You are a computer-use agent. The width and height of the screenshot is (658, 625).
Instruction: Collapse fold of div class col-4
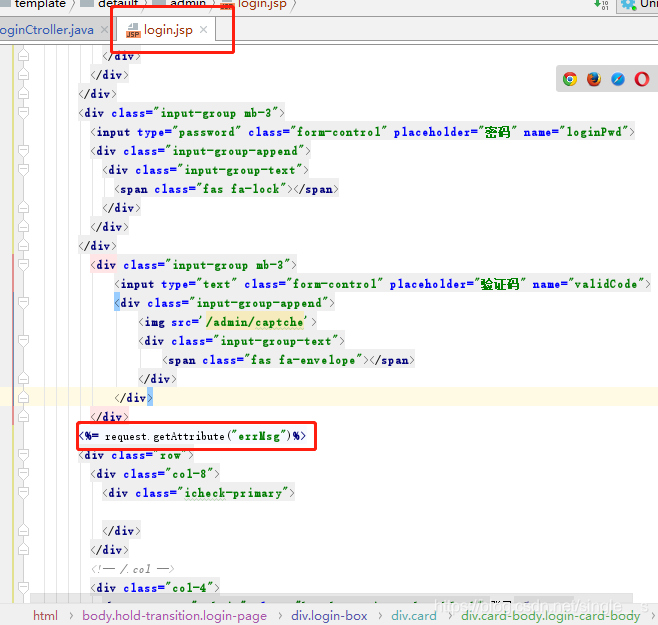[x=24, y=587]
